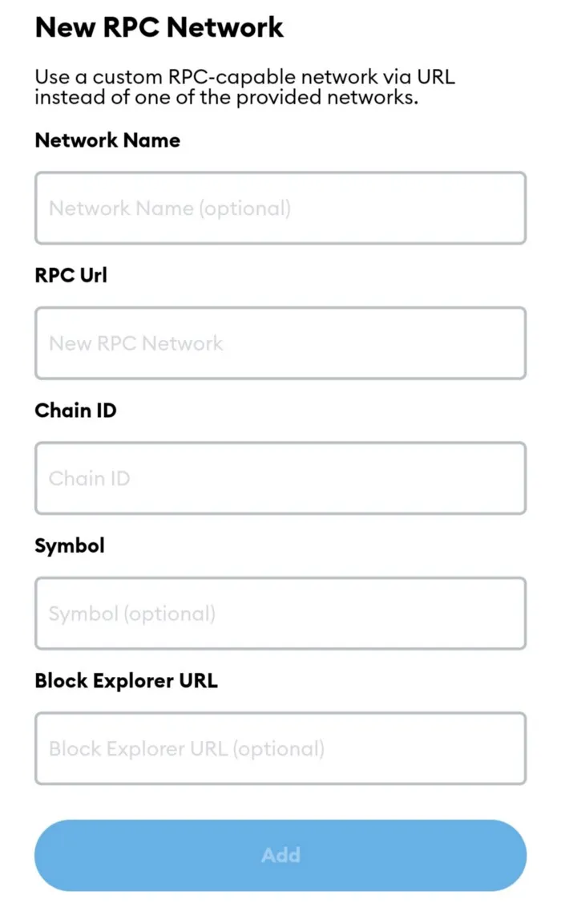Click inside the Symbol field
This screenshot has height=924, width=561.
(280, 613)
